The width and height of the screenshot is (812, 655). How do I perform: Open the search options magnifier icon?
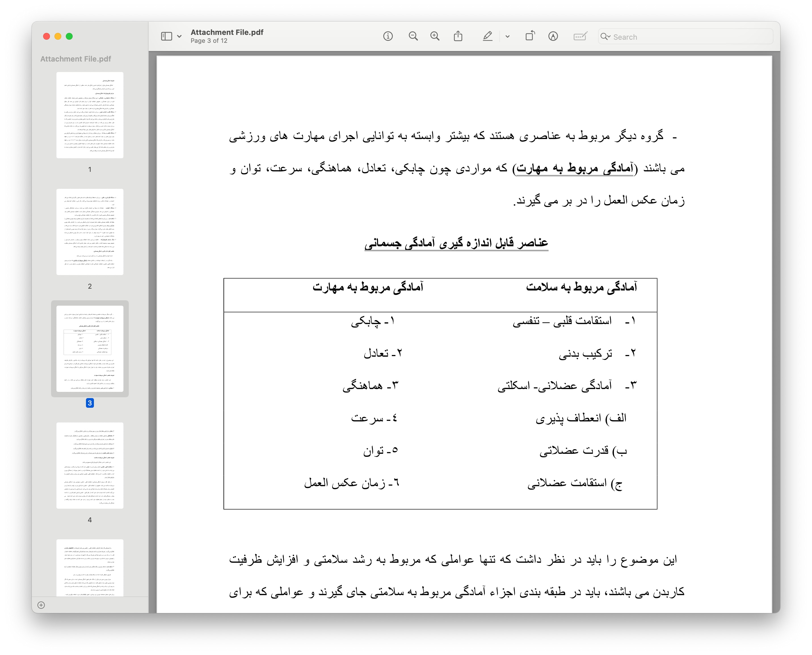(605, 37)
